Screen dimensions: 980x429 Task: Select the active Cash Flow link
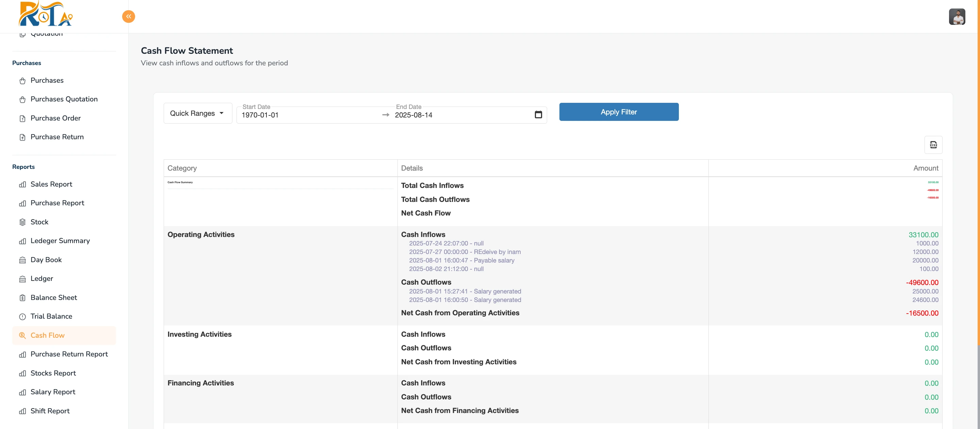pos(48,335)
